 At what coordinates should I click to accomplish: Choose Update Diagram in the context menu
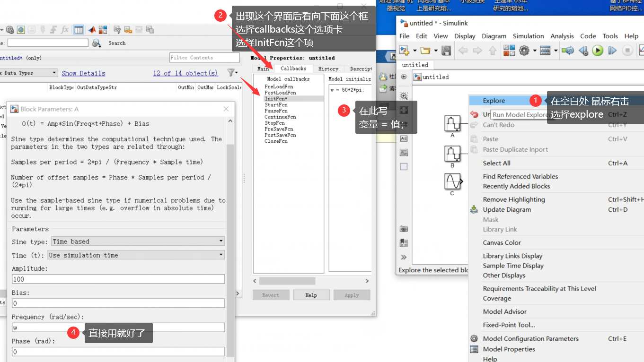[507, 210]
